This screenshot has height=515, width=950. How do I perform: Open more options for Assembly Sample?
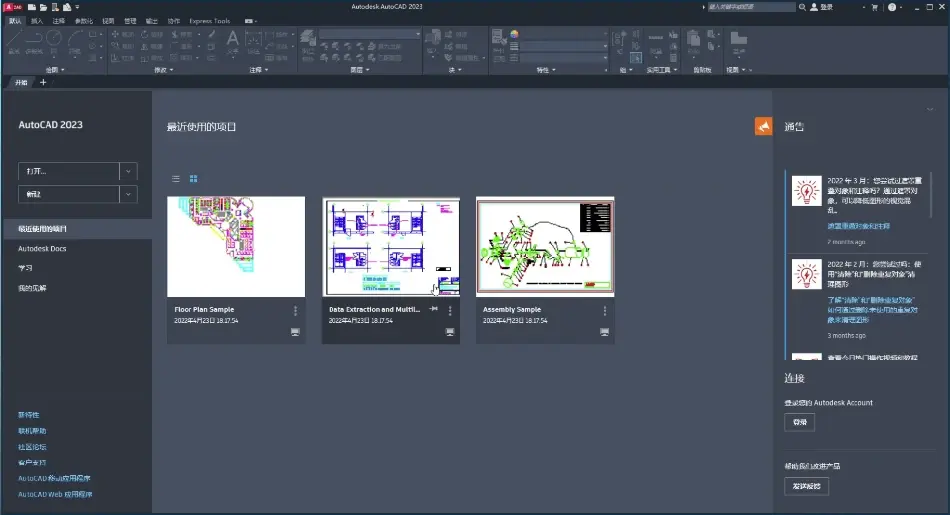(x=605, y=311)
